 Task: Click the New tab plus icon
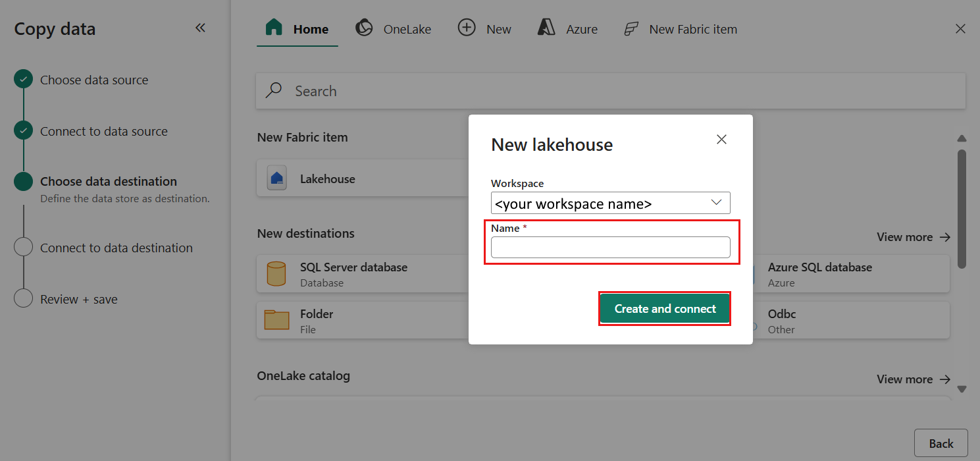point(467,28)
